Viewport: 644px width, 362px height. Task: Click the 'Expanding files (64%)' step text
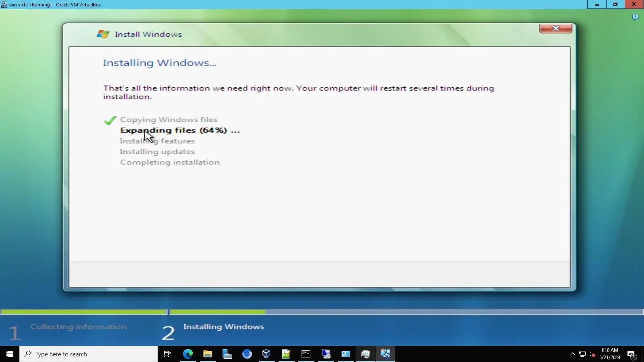coord(180,130)
